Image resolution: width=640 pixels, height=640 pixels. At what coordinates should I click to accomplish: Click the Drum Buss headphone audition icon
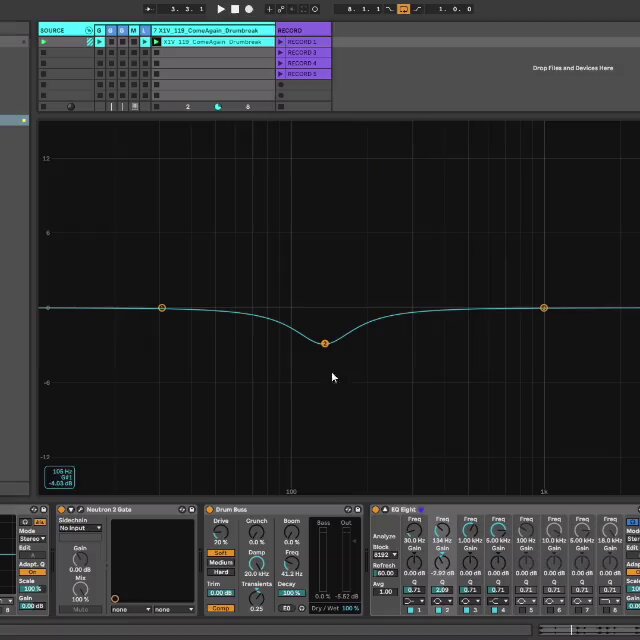[302, 608]
